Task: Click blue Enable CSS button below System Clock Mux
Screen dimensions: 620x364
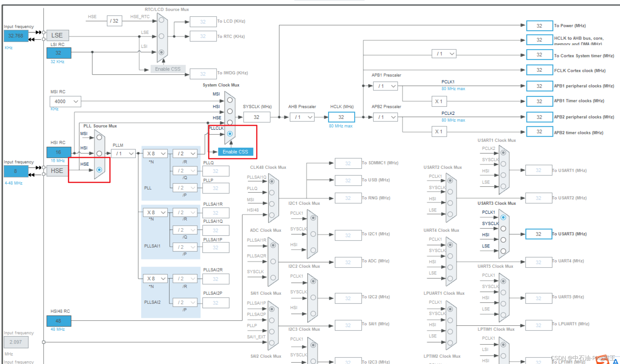Action: 235,152
